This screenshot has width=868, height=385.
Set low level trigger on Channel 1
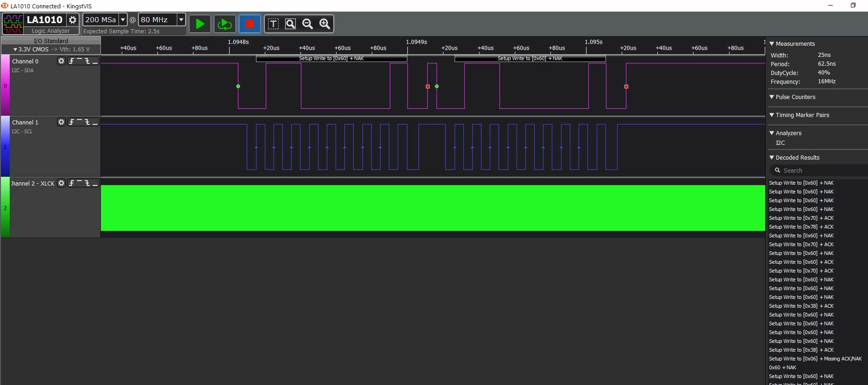point(95,122)
